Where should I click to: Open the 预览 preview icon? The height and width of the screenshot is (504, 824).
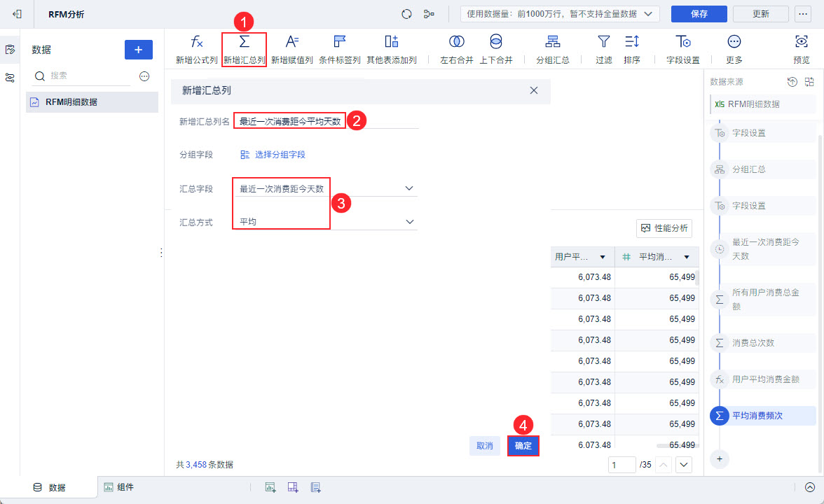pyautogui.click(x=802, y=49)
